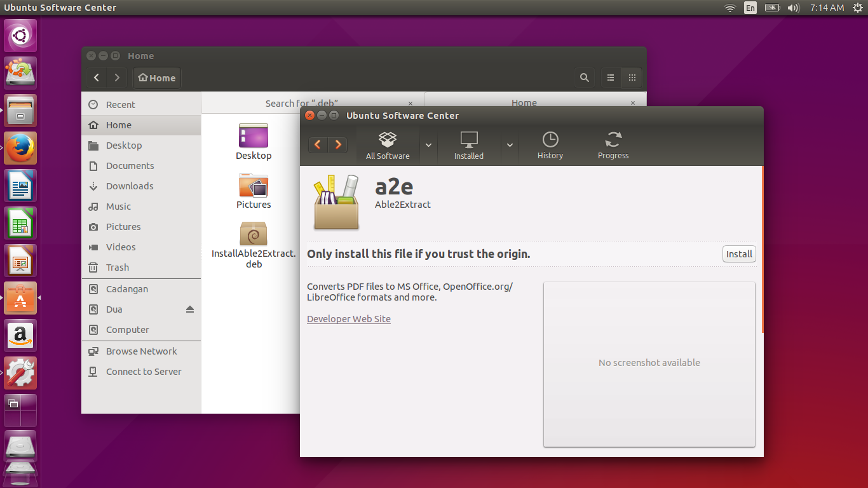Screen dimensions: 868x488
Task: Open battery indicator menu
Action: click(x=772, y=8)
